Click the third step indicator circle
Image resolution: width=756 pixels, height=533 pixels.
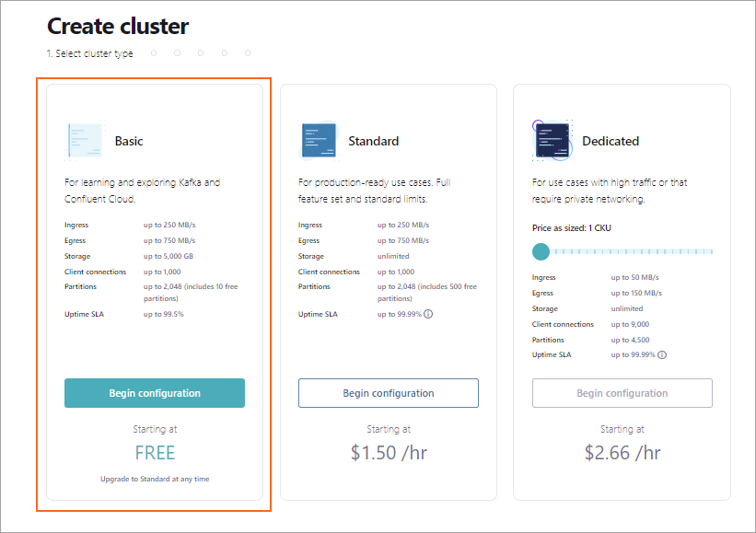(201, 53)
